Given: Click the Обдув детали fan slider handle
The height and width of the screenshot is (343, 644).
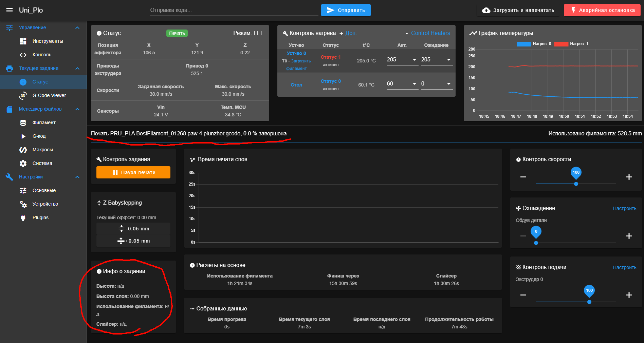Looking at the screenshot, I should pyautogui.click(x=536, y=243).
